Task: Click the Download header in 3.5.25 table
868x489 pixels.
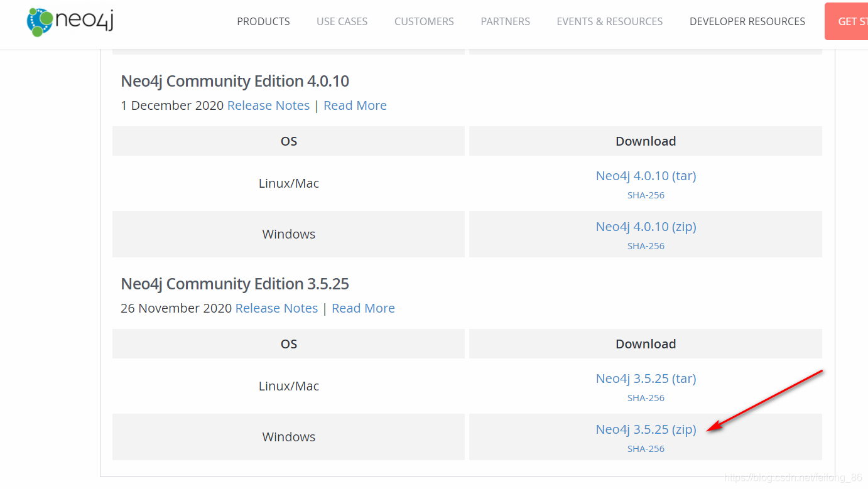Action: coord(646,344)
